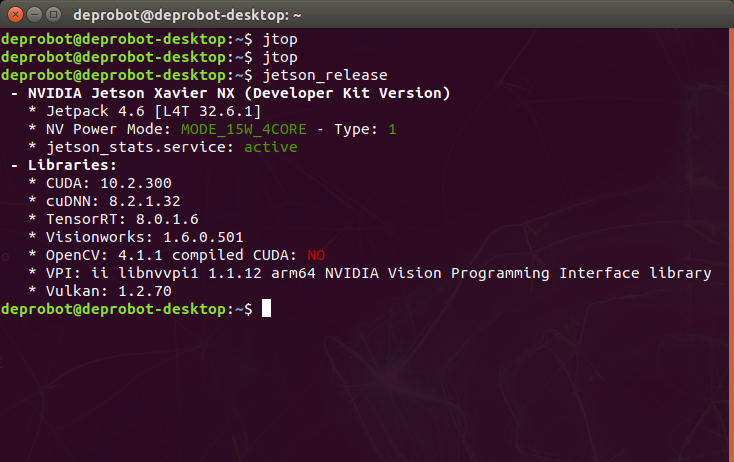Screen dimensions: 734x462
Task: Click the 'cuDNN: 8.2.1.32' line
Action: point(113,201)
